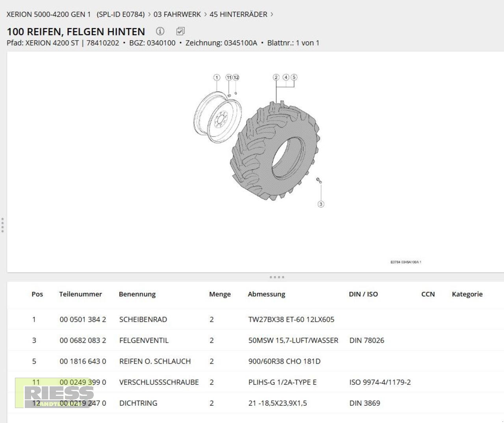Viewport: 504px width, 423px height.
Task: Click the drawing reference E0784 0345A100A 1
Action: coord(406,262)
